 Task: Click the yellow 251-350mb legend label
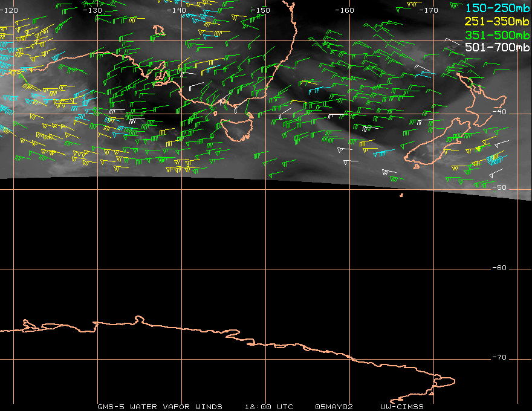pyautogui.click(x=497, y=22)
